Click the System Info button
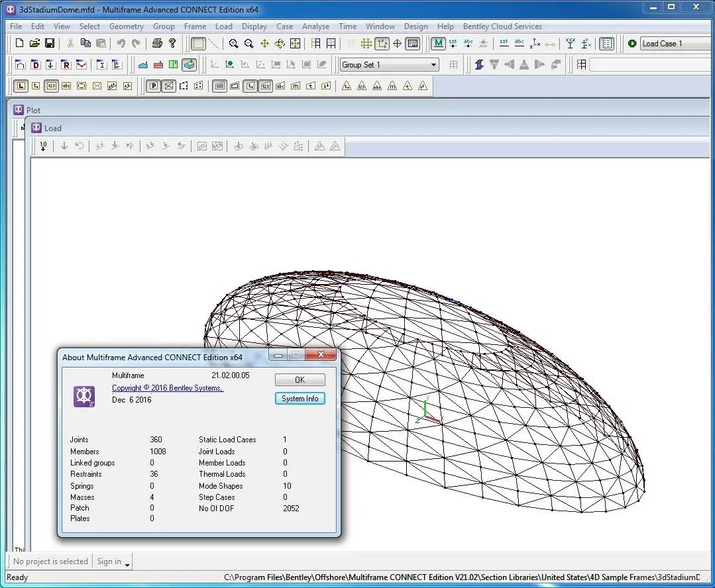 pyautogui.click(x=300, y=399)
